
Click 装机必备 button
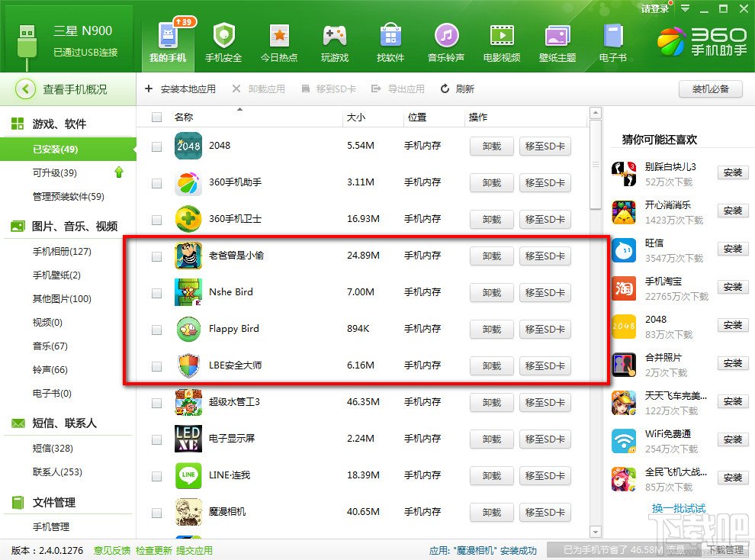pyautogui.click(x=711, y=89)
